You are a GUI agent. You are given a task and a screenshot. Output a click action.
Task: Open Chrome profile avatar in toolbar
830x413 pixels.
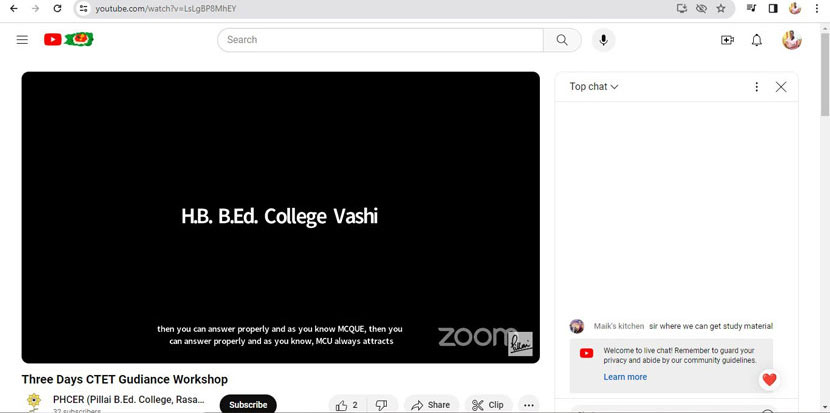pyautogui.click(x=795, y=8)
